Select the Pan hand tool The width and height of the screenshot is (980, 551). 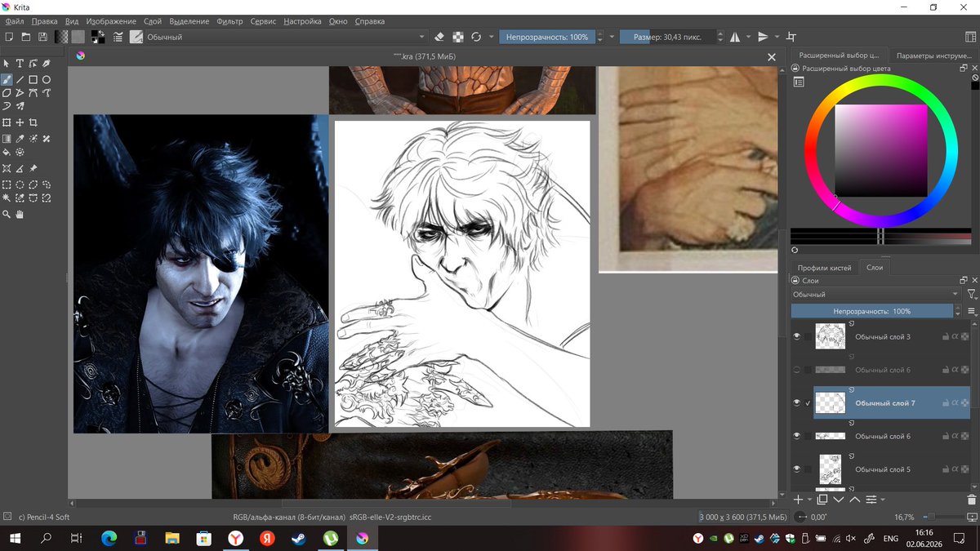(20, 214)
